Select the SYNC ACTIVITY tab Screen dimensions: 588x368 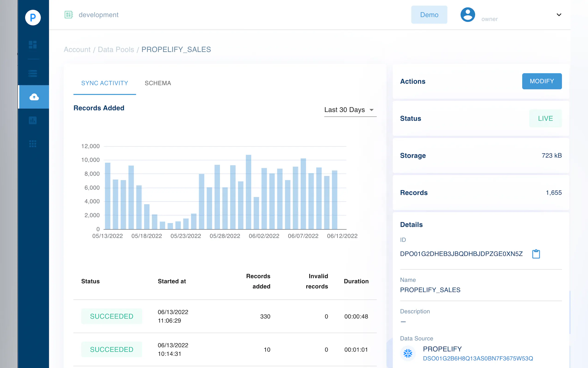[105, 83]
